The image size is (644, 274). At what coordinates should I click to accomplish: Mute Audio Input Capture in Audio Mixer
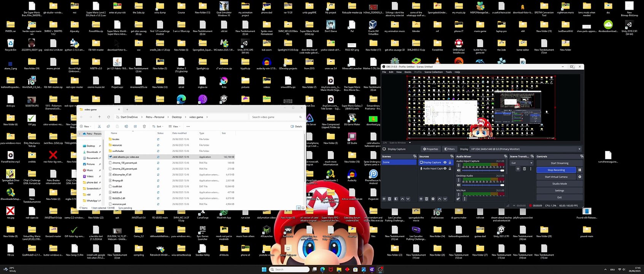458,170
